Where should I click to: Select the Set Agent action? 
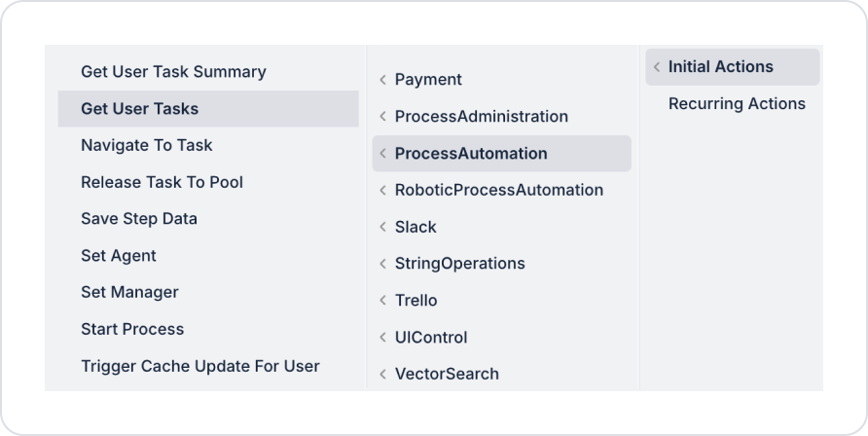pos(119,256)
